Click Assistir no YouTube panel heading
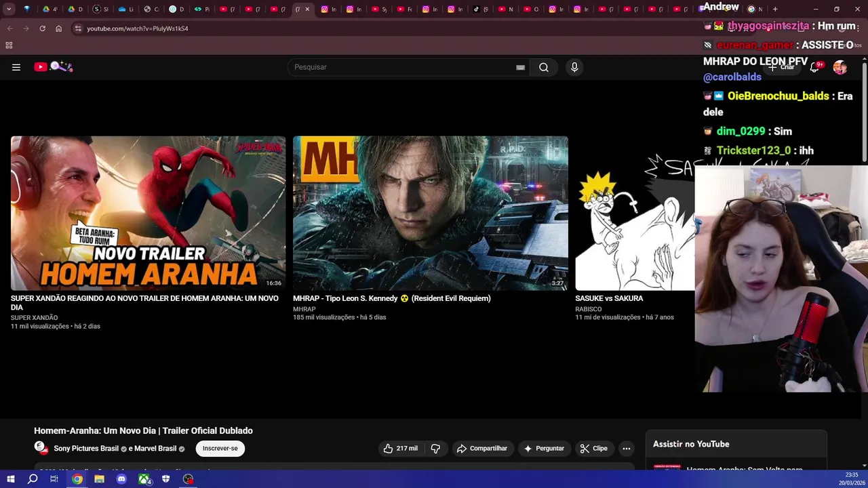The width and height of the screenshot is (868, 488). point(691,444)
